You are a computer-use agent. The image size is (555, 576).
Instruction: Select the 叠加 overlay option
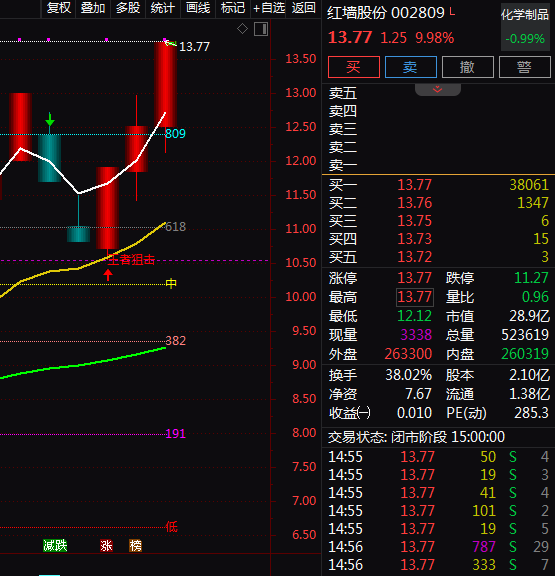93,8
